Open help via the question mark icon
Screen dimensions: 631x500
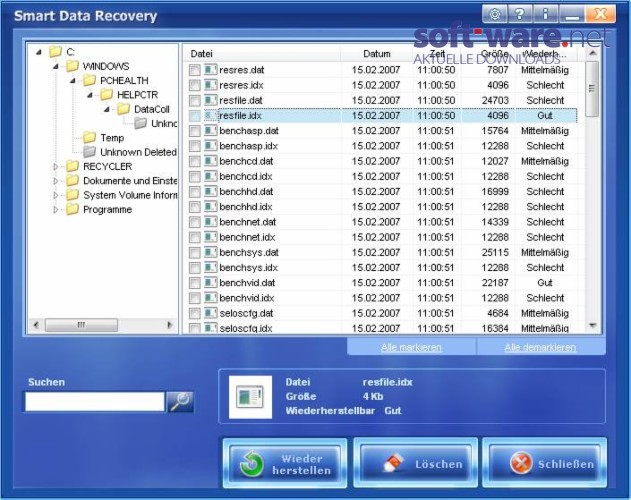click(520, 14)
